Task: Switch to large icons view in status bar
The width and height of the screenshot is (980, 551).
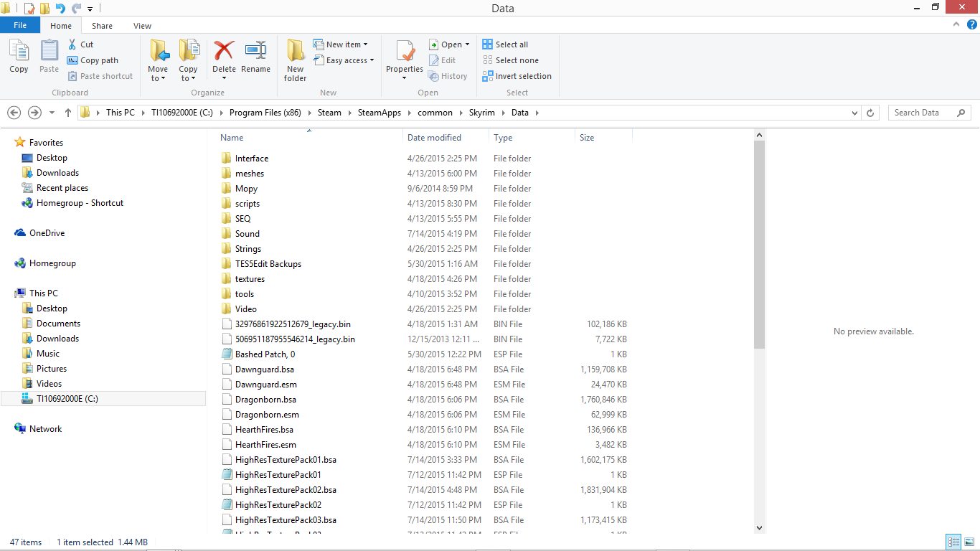Action: coord(968,542)
